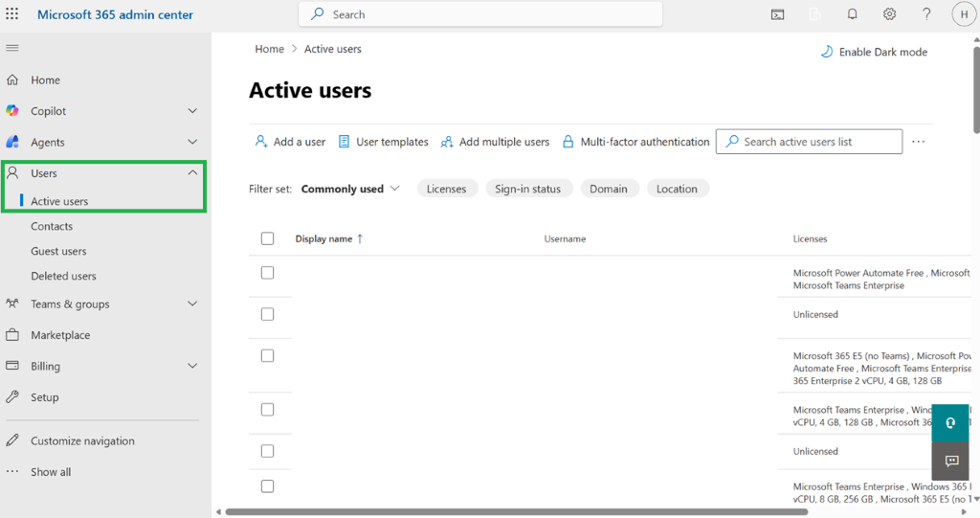The image size is (980, 518).
Task: Open the more actions ellipsis in toolbar
Action: coord(918,142)
